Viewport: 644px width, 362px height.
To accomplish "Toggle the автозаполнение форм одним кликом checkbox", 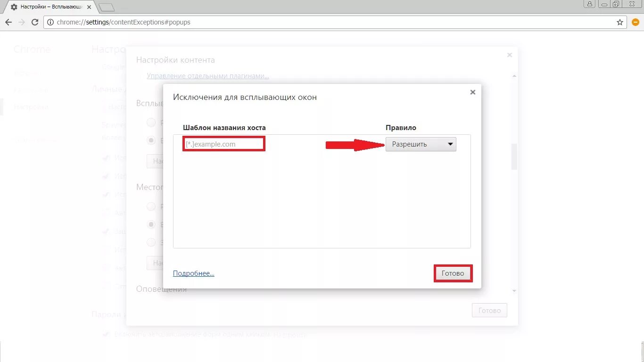I will click(107, 335).
